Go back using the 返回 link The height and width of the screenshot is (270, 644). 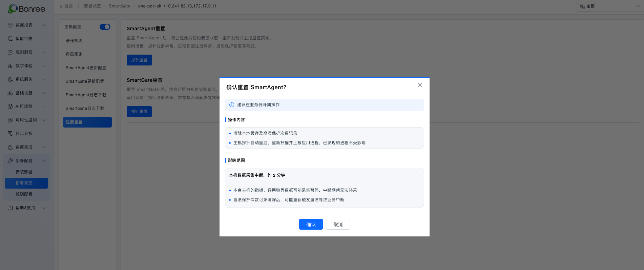pyautogui.click(x=66, y=6)
